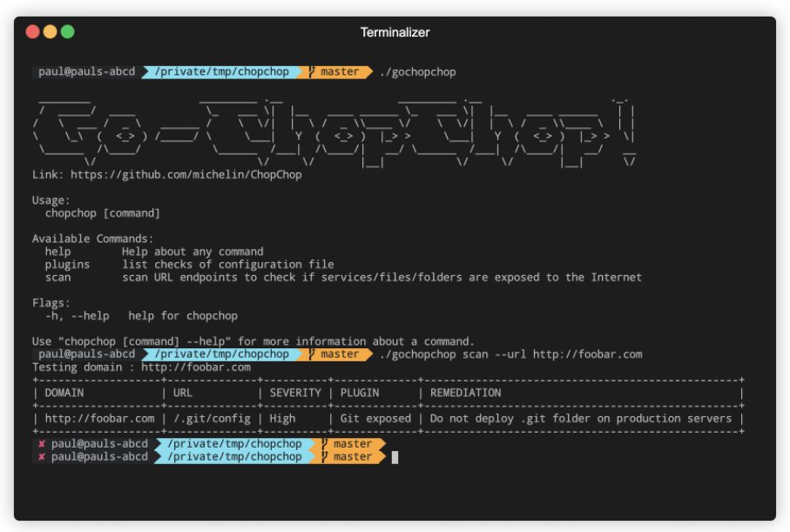Click the Flags: heading
This screenshot has width=790, height=532.
[51, 303]
